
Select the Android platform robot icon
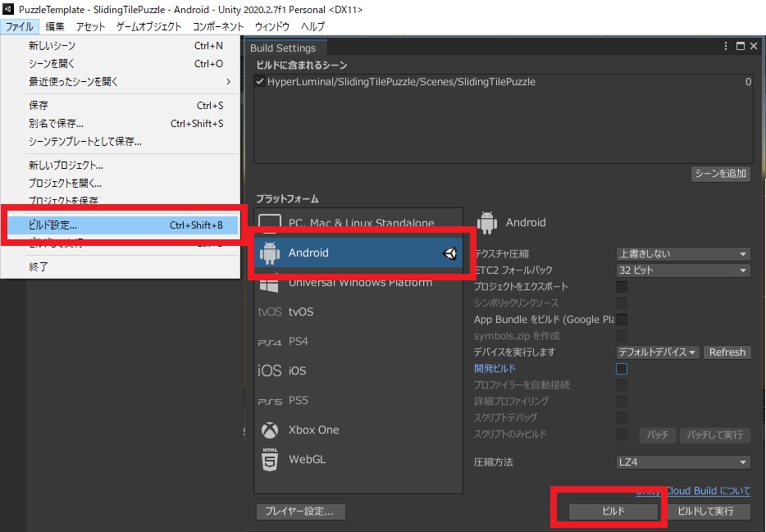click(x=270, y=252)
